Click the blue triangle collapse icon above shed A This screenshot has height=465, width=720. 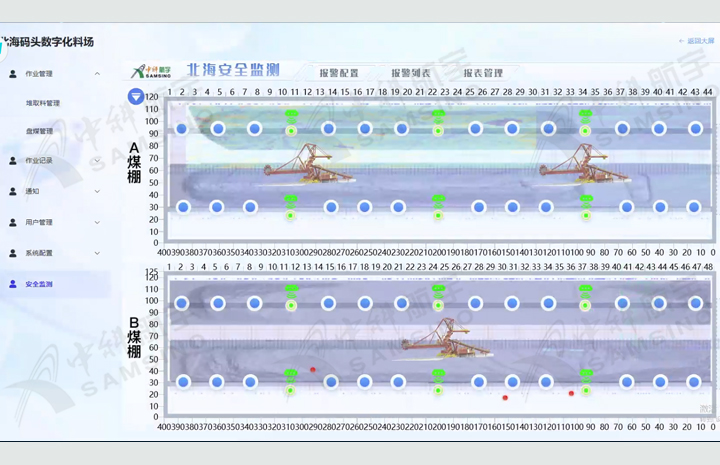tap(136, 96)
